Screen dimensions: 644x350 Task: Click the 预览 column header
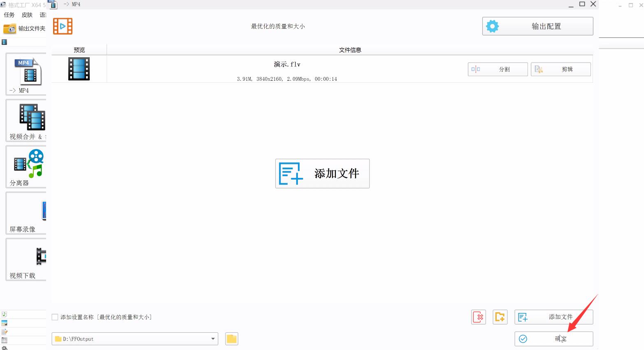[79, 50]
